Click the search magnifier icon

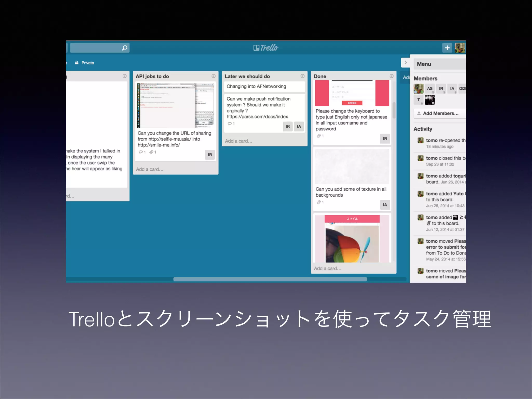point(125,48)
